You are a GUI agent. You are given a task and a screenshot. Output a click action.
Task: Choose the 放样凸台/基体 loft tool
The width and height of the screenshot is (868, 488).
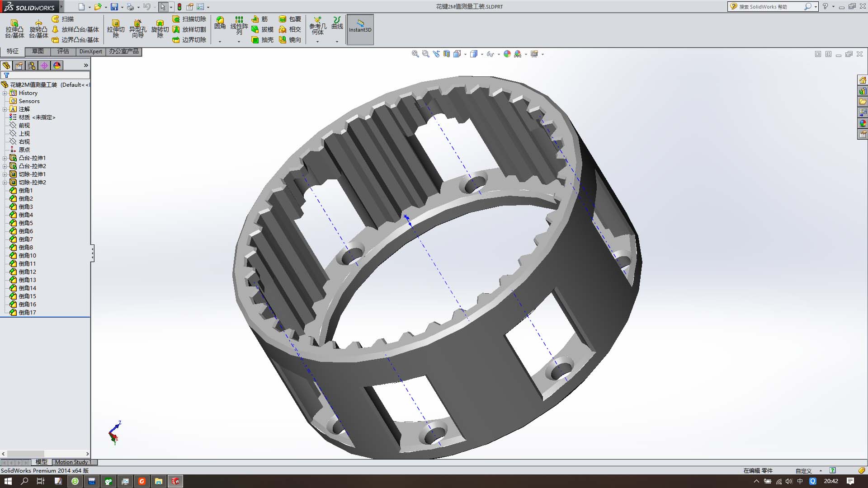point(75,29)
